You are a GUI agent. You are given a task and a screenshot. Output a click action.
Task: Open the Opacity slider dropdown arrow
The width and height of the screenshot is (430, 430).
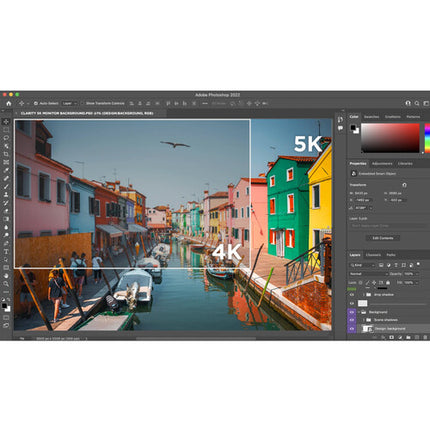click(417, 274)
